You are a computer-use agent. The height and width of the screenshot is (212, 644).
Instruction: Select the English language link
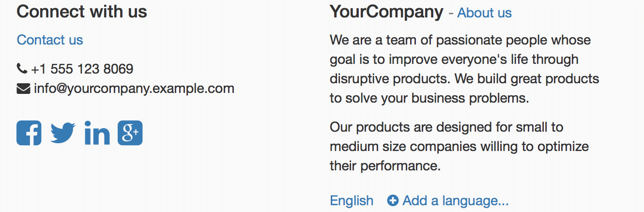click(352, 200)
